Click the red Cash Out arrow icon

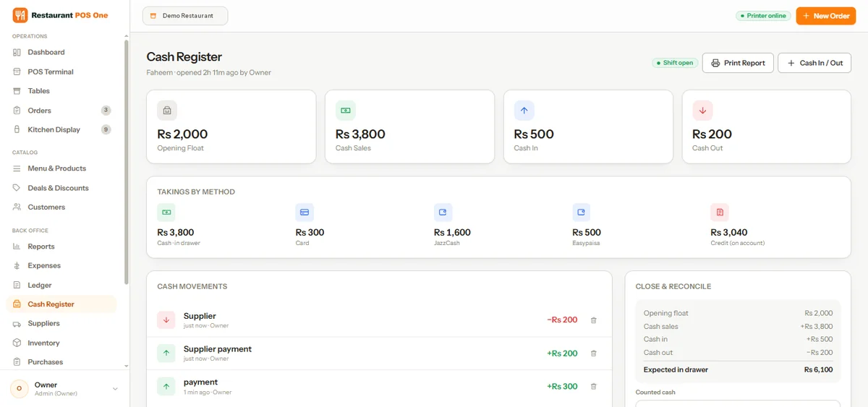pyautogui.click(x=702, y=111)
